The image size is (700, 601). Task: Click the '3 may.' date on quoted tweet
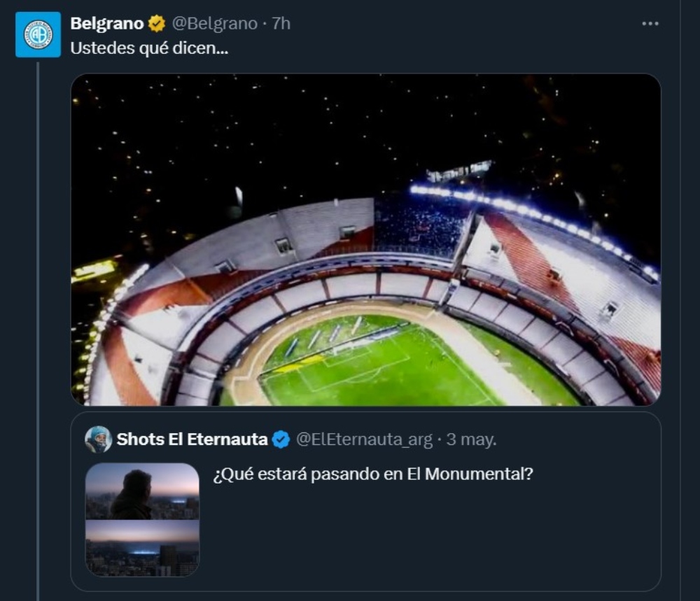coord(471,439)
